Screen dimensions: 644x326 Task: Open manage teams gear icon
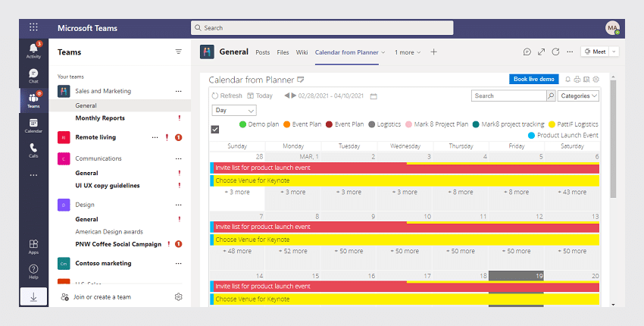coord(178,297)
